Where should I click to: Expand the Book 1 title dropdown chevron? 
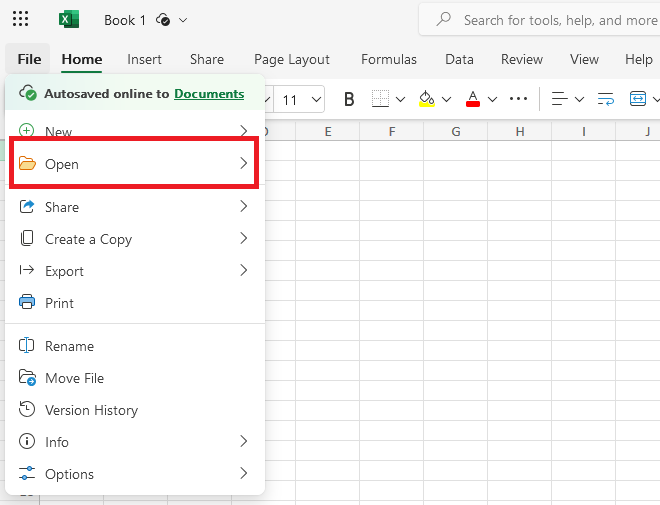pyautogui.click(x=183, y=20)
